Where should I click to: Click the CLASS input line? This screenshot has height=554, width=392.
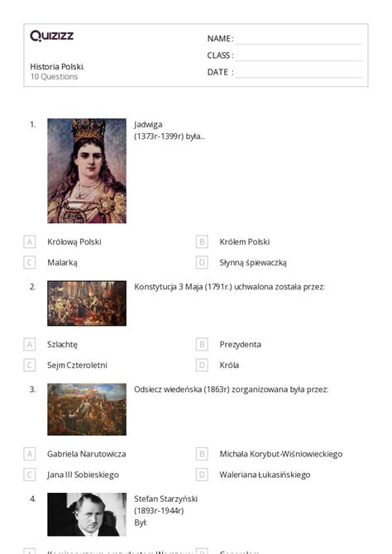coord(299,56)
